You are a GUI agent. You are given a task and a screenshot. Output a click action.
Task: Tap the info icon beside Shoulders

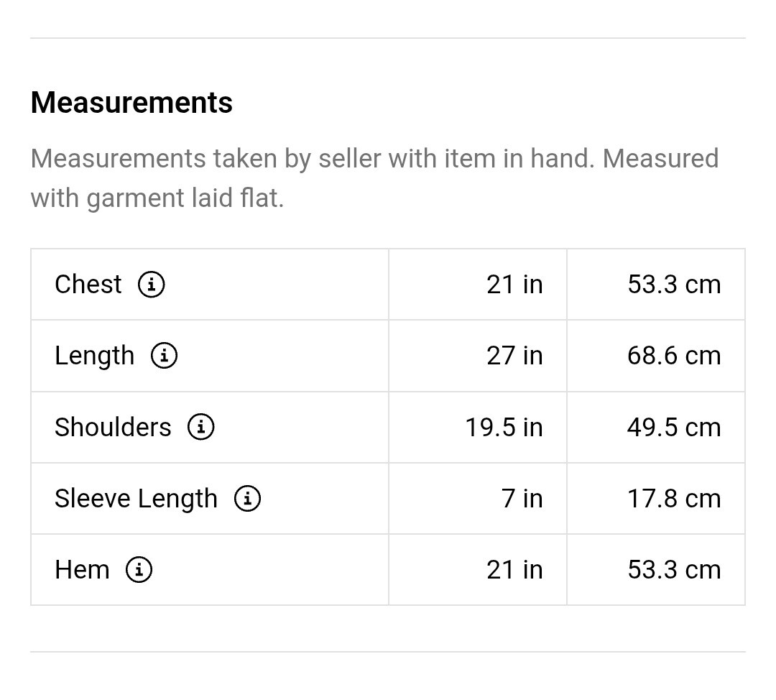[201, 427]
